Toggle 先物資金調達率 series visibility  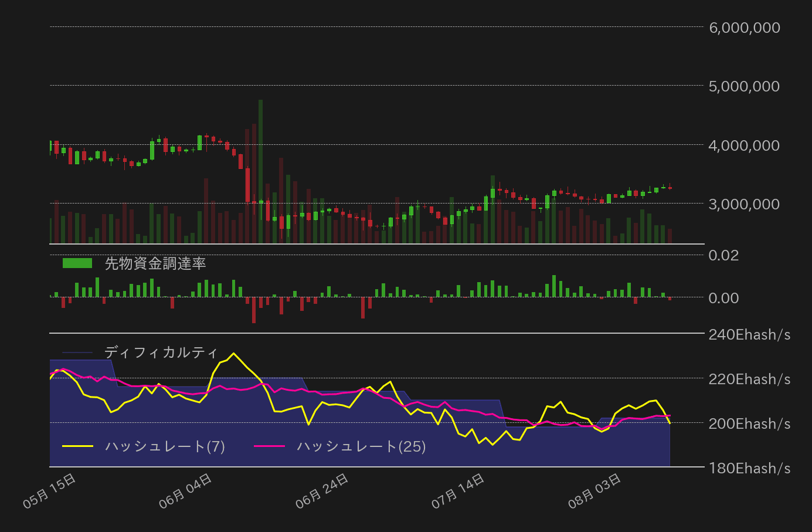tap(155, 263)
